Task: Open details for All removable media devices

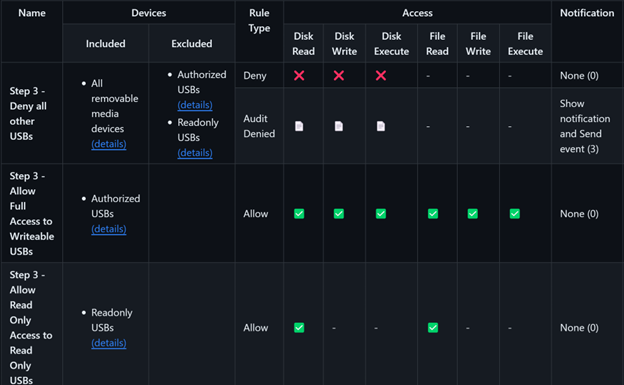Action: click(x=109, y=144)
